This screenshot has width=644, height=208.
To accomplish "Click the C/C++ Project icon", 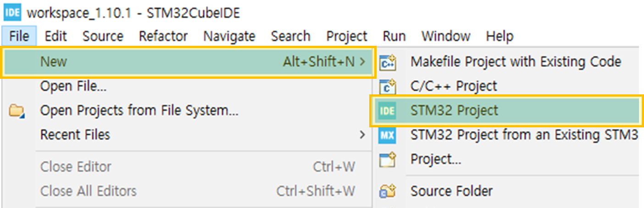I will point(388,86).
